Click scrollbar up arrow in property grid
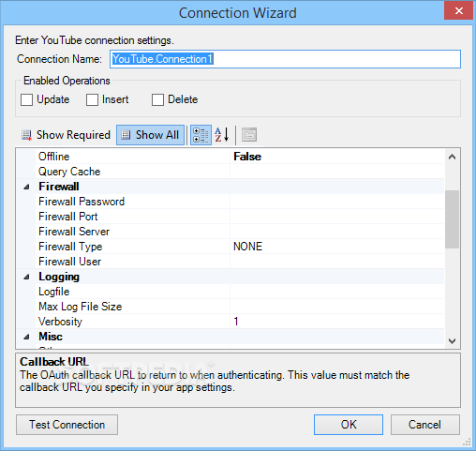The image size is (476, 451). click(x=452, y=157)
